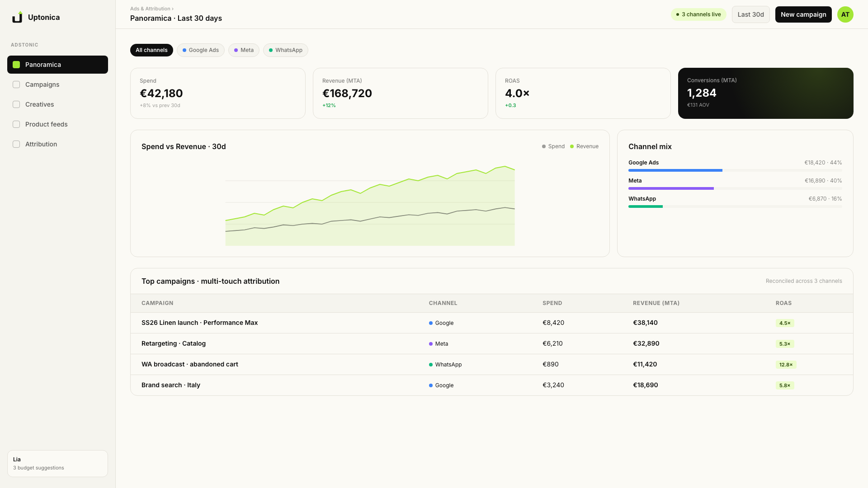Navigate to Attribution page
The image size is (868, 488).
[x=57, y=144]
